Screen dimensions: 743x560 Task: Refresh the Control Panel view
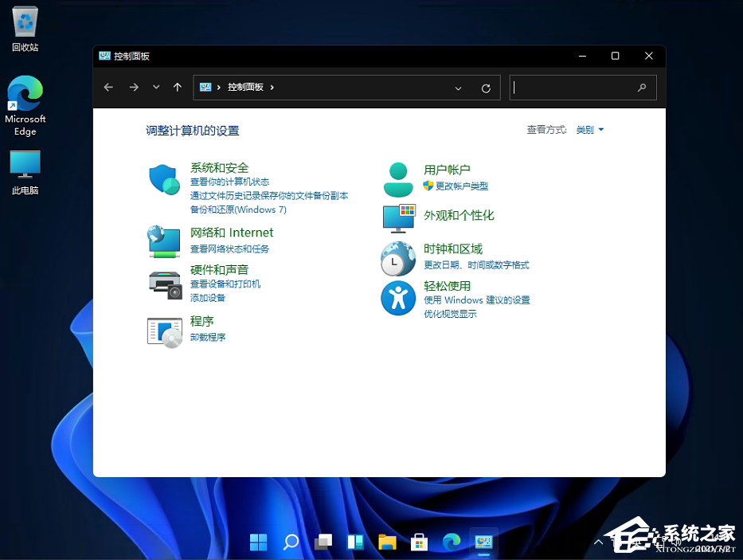[487, 88]
